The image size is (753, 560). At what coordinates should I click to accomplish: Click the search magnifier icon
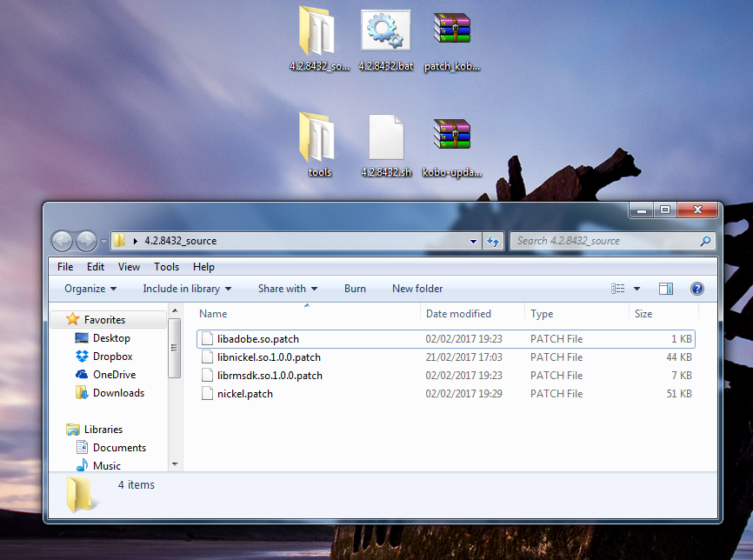click(705, 241)
